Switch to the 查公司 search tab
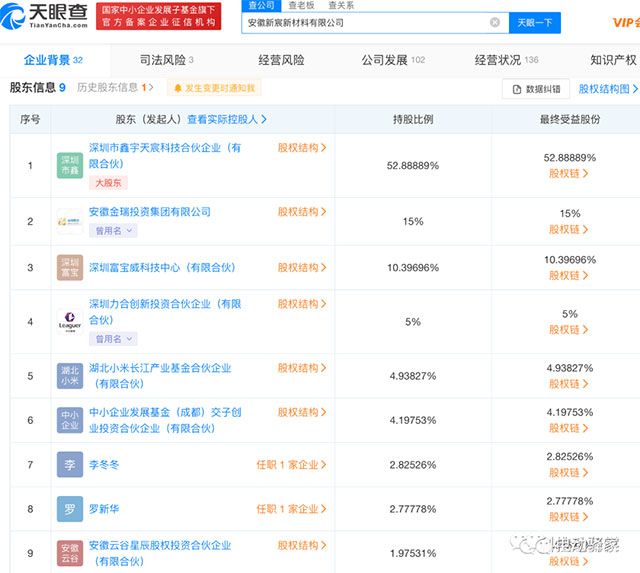 262,5
